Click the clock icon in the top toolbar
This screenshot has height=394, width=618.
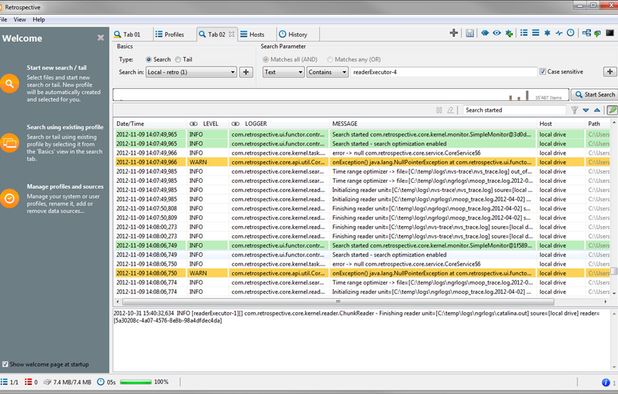click(570, 33)
